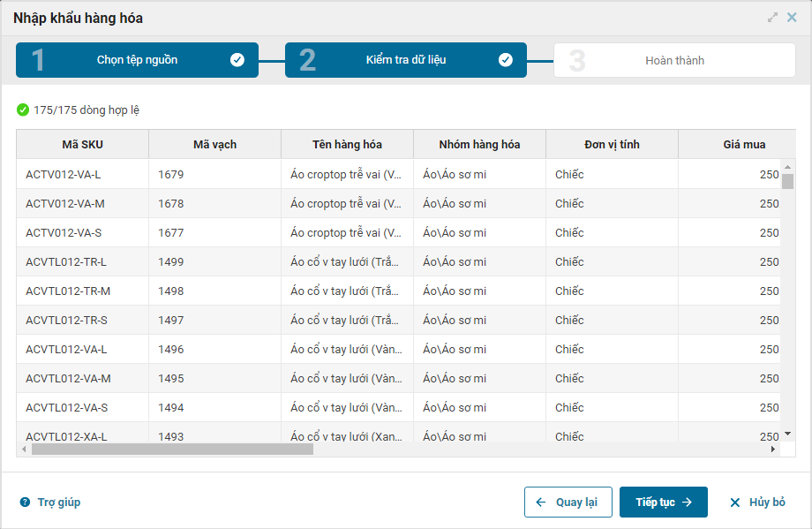Select step 2 Kiểm tra dữ liệu
The image size is (812, 529).
point(406,60)
